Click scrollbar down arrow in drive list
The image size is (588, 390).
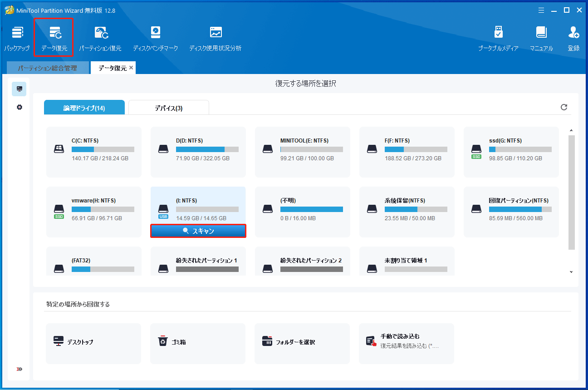pos(571,272)
